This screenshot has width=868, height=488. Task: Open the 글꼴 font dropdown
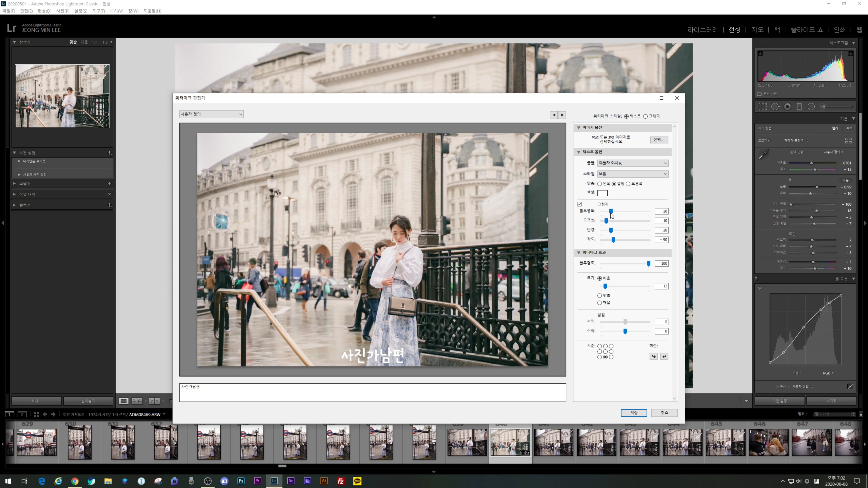[632, 163]
